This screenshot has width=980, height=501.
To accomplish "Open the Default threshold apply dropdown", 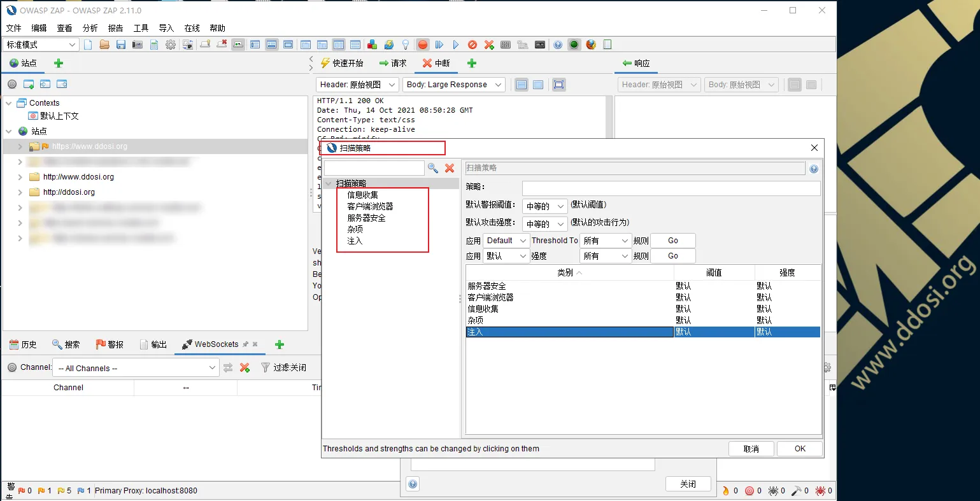I will pos(506,241).
